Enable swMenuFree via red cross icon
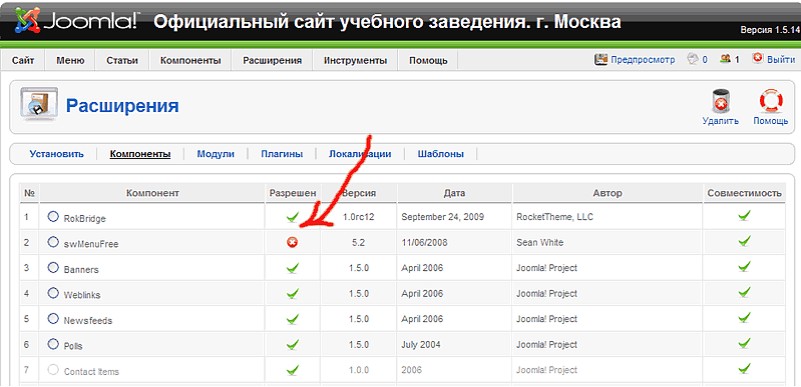Viewport: 801px width, 387px height. (x=292, y=243)
